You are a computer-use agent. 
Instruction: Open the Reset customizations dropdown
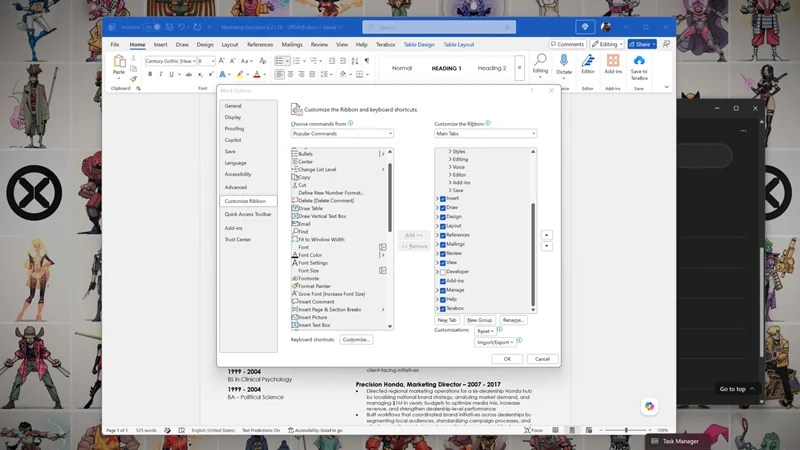pos(485,331)
